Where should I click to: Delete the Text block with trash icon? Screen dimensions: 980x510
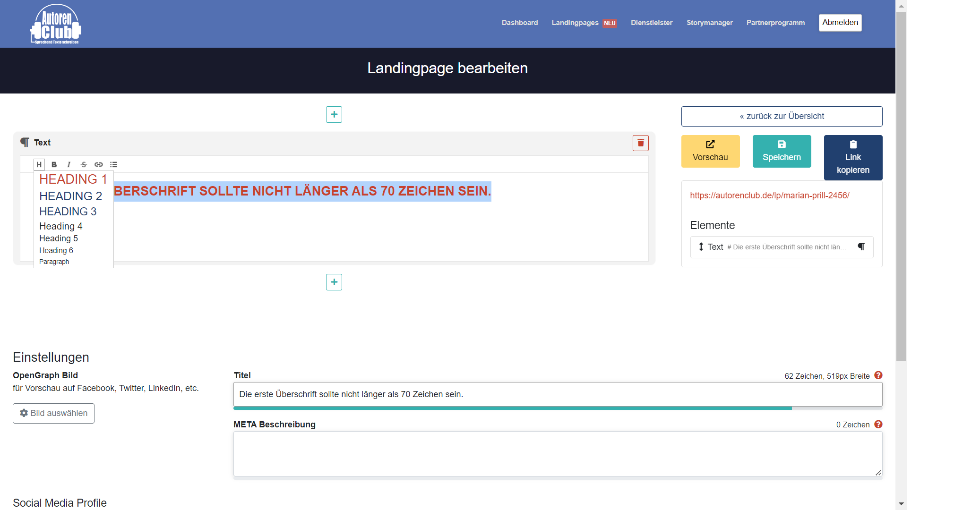point(640,143)
